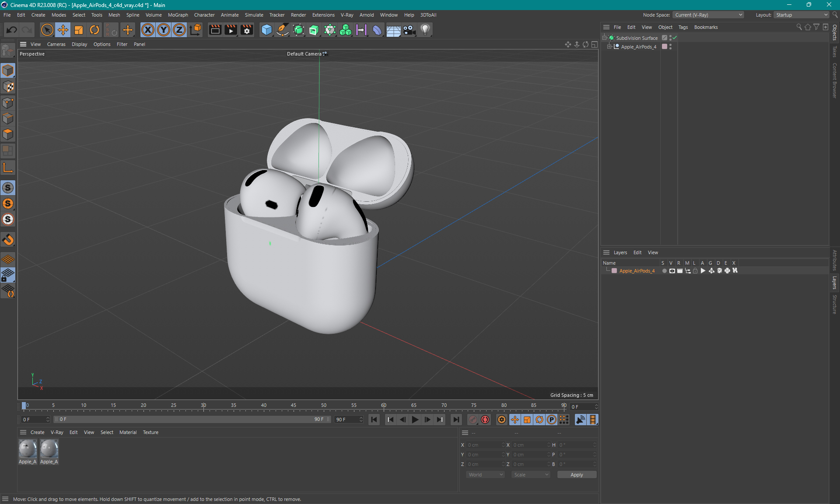
Task: Open the Layers panel hamburger menu
Action: pos(606,252)
